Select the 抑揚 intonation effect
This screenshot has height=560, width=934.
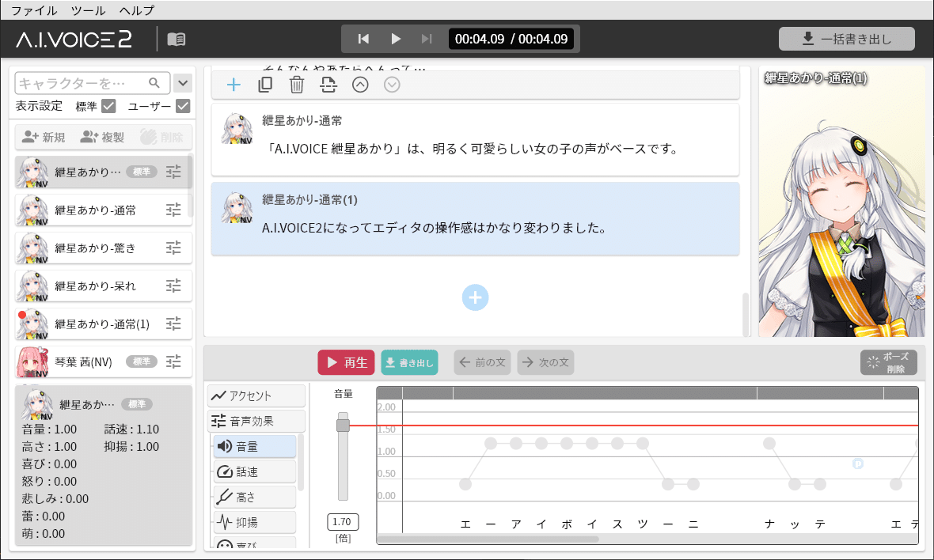[x=256, y=522]
